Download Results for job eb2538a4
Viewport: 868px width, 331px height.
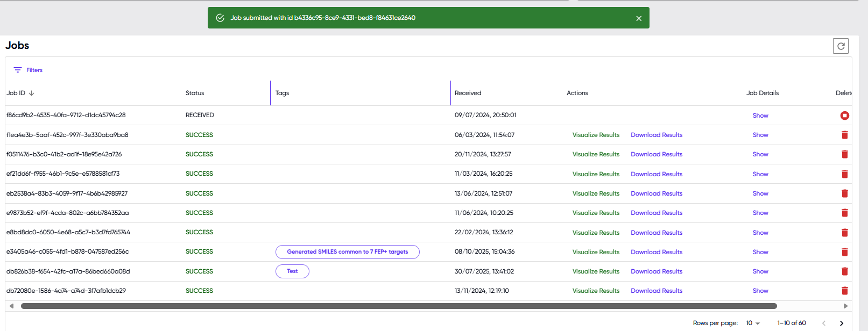click(x=656, y=193)
